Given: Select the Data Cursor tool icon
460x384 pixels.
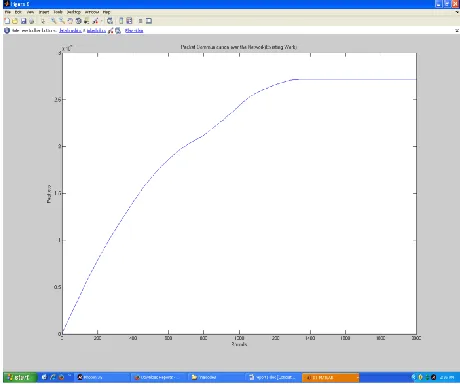Looking at the screenshot, I should [x=87, y=21].
